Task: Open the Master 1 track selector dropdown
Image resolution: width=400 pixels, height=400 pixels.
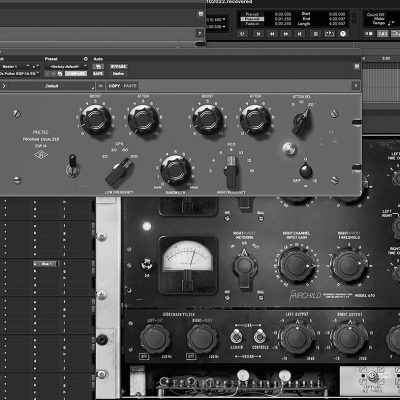Action: coord(16,67)
